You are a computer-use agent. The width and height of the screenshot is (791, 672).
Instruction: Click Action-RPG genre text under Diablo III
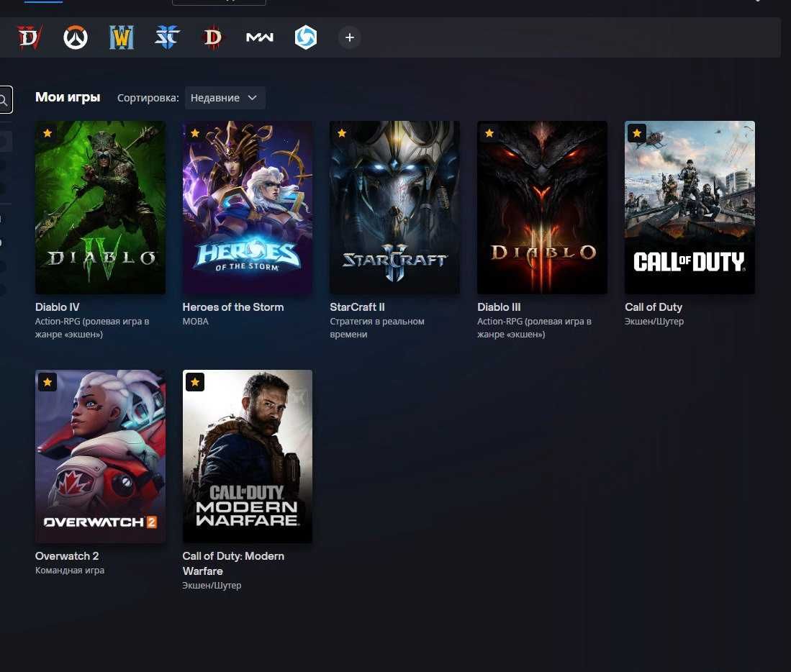(534, 327)
